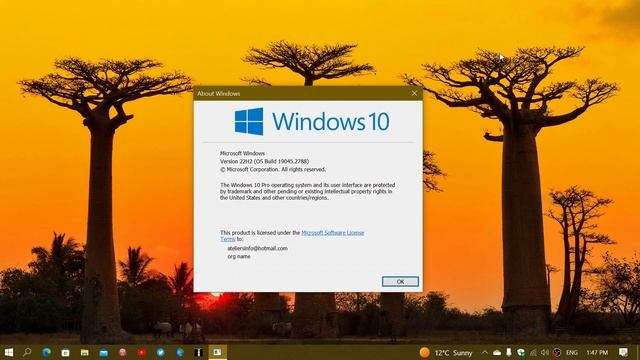Image resolution: width=640 pixels, height=360 pixels.
Task: Click the Safely Remove Hardware USB icon
Action: click(x=509, y=352)
